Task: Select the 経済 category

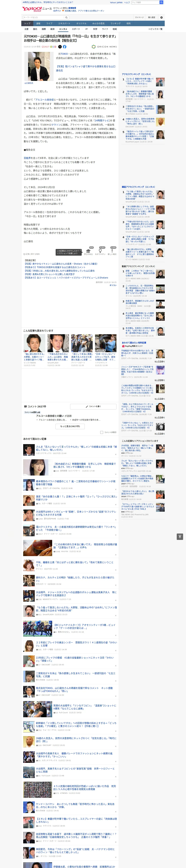Action: pyautogui.click(x=52, y=29)
